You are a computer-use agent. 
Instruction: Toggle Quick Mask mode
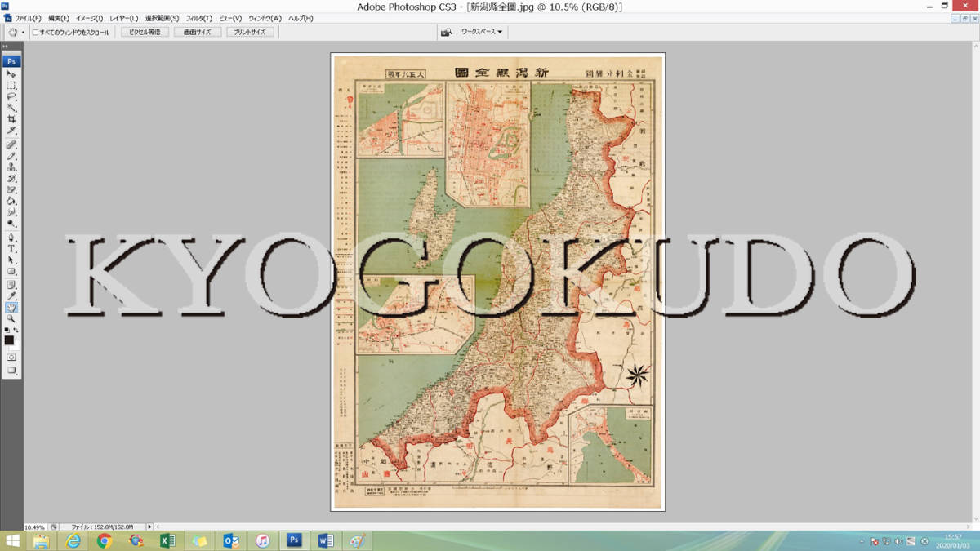point(11,358)
